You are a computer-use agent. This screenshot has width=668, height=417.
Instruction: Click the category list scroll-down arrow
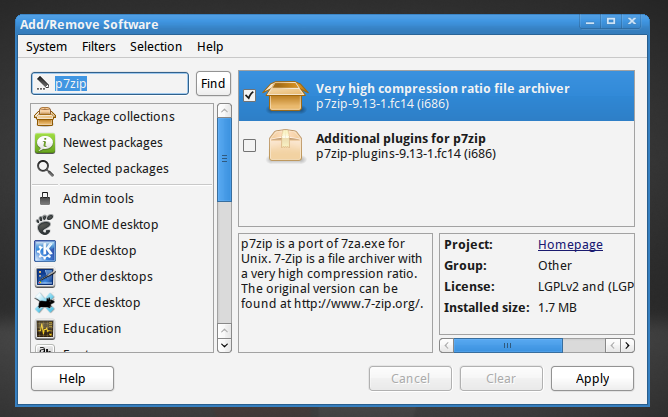coord(225,345)
